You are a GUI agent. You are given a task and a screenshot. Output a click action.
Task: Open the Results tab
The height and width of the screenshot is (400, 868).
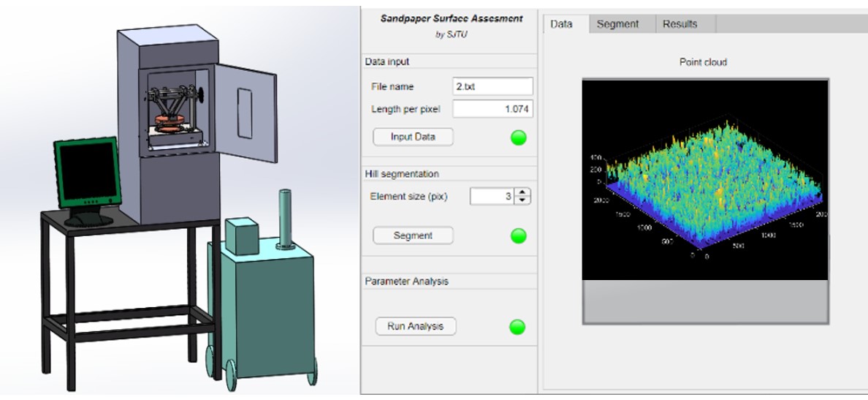679,24
